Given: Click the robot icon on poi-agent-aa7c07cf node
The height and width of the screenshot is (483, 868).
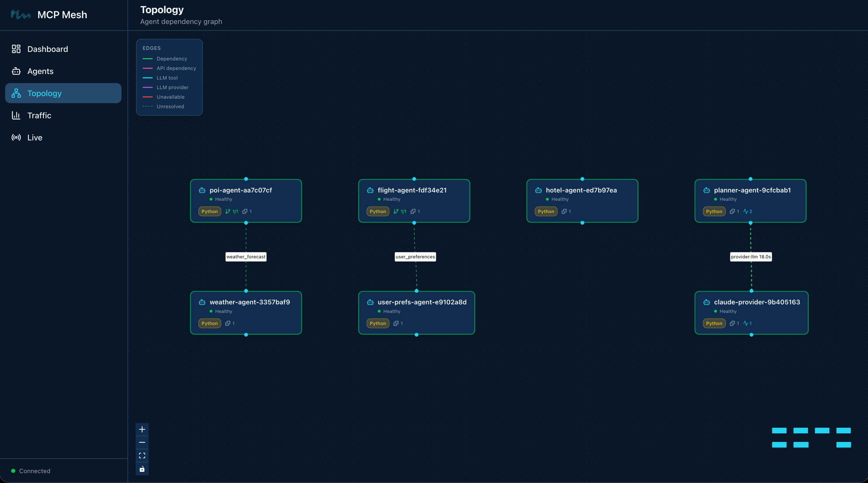Looking at the screenshot, I should pyautogui.click(x=202, y=190).
